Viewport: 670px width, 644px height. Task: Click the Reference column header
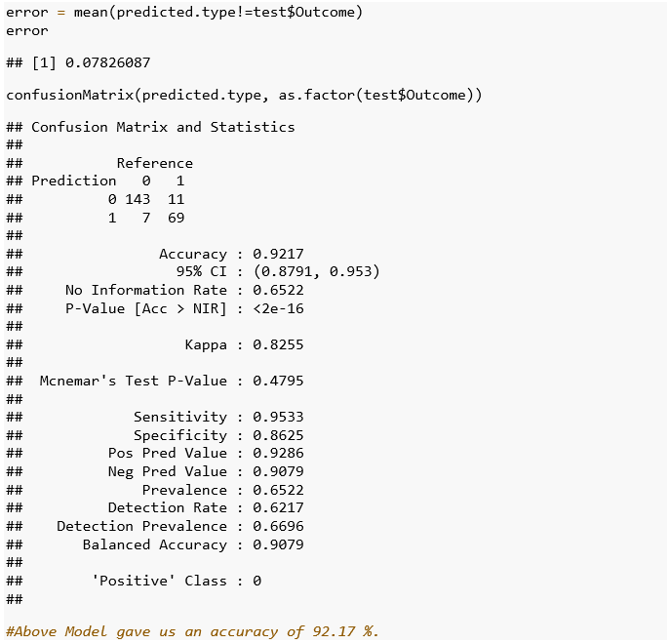pyautogui.click(x=155, y=163)
